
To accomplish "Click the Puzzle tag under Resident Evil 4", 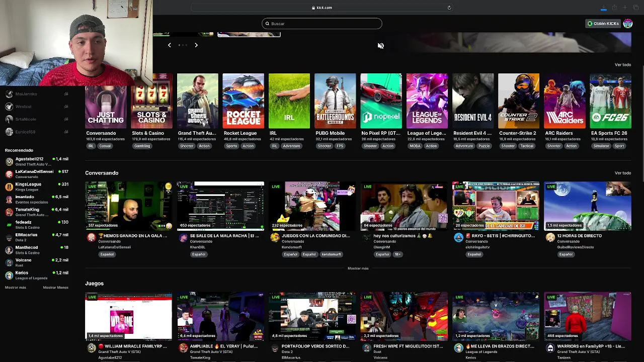I will (x=484, y=146).
